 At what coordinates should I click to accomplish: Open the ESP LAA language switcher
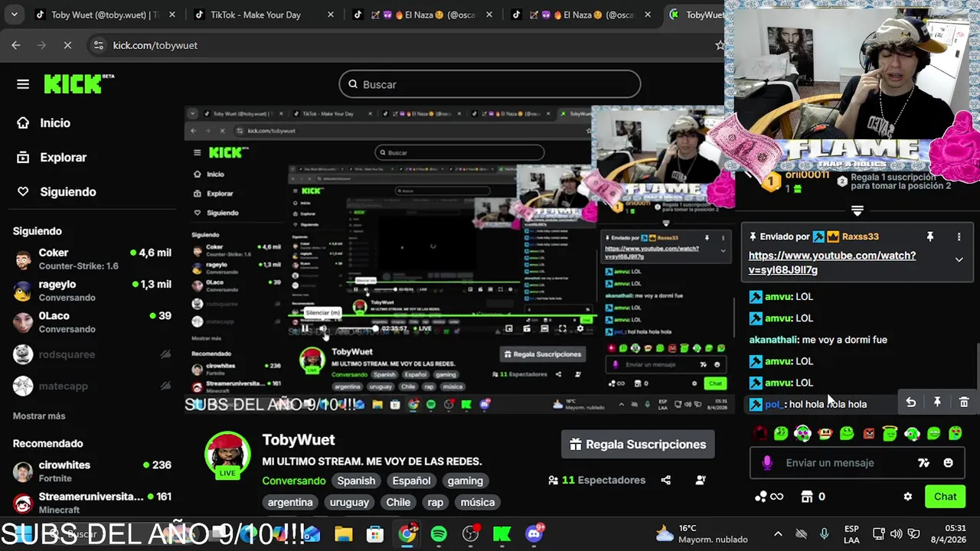point(851,533)
